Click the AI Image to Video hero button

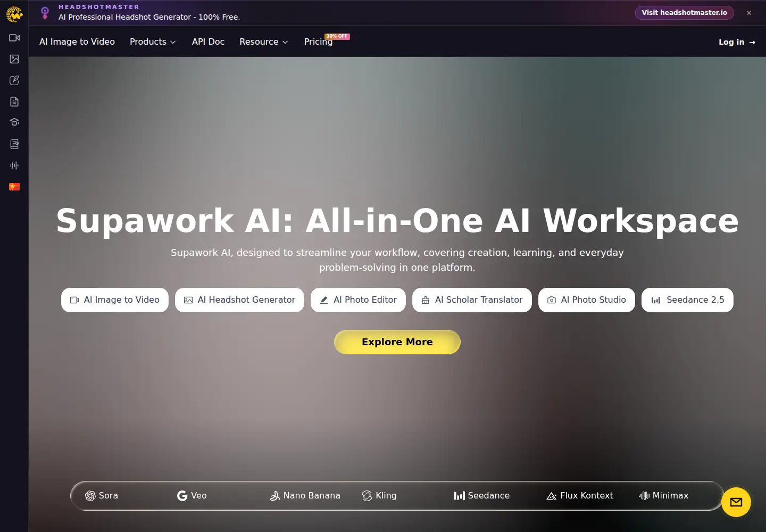tap(115, 300)
